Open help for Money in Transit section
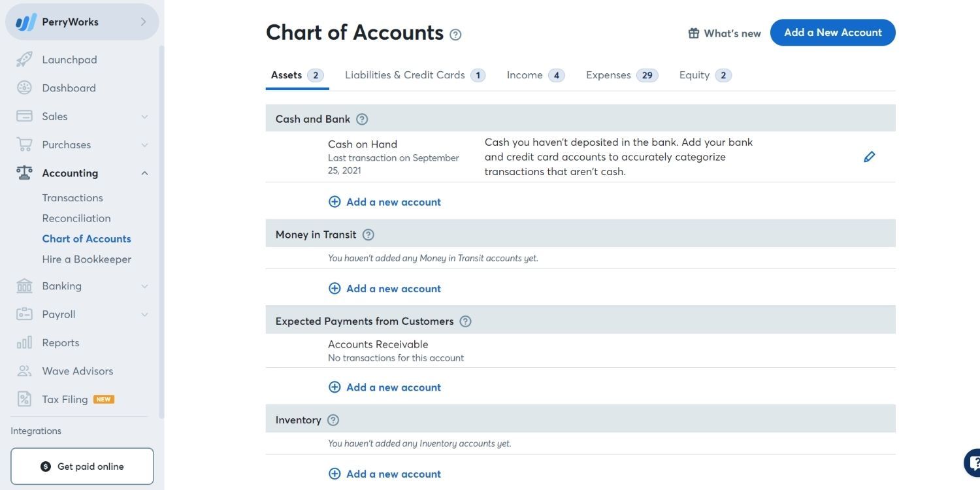Viewport: 980px width, 490px height. pyautogui.click(x=367, y=233)
